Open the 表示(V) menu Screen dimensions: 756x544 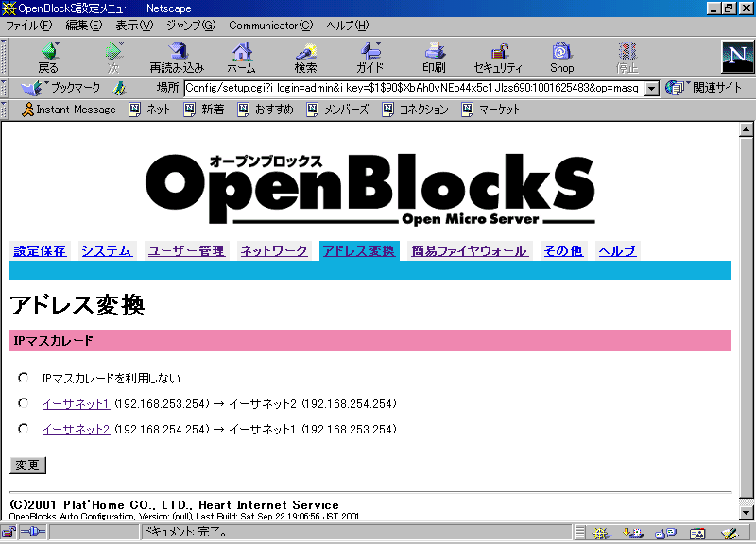coord(134,25)
